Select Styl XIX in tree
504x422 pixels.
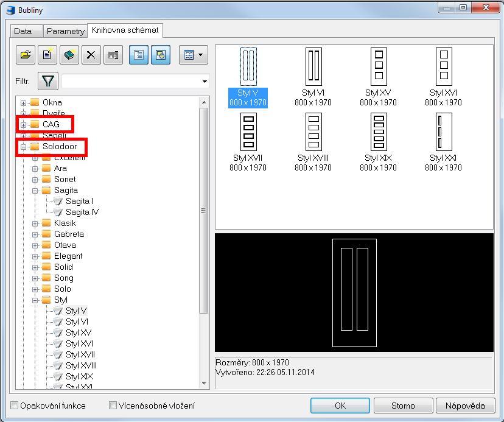(x=79, y=376)
